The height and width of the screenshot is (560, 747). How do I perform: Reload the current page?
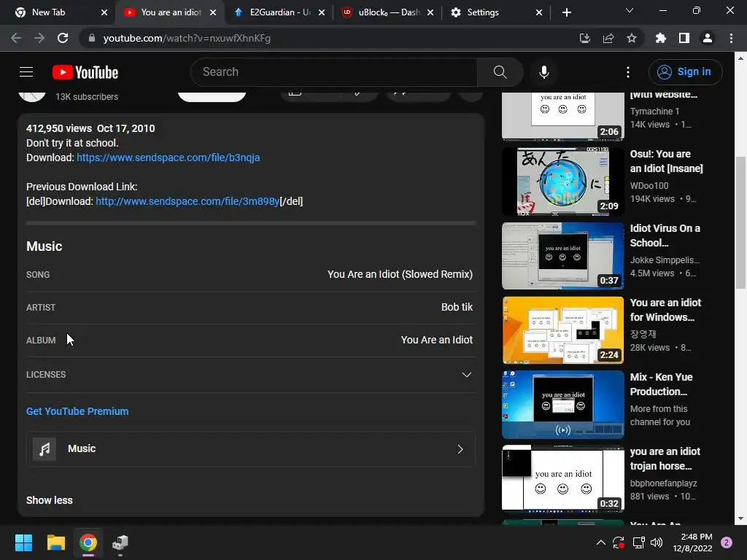pyautogui.click(x=63, y=38)
